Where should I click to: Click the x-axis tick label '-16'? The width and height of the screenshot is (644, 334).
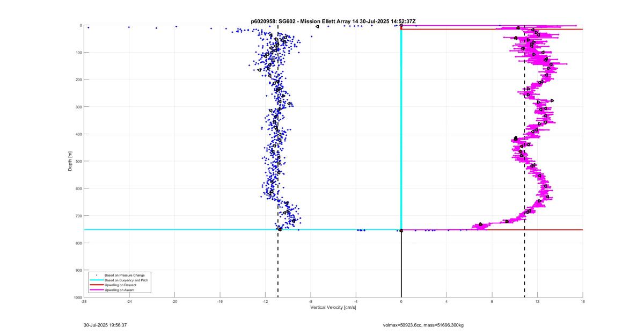click(x=219, y=301)
